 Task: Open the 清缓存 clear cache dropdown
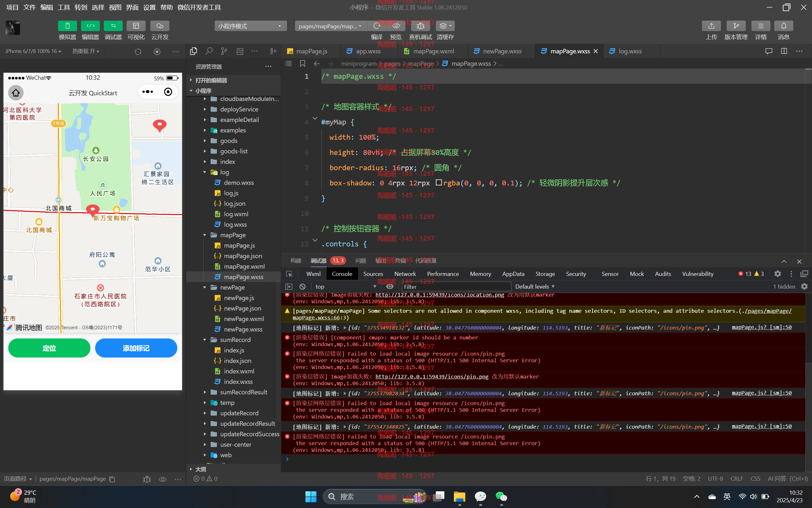pyautogui.click(x=445, y=26)
